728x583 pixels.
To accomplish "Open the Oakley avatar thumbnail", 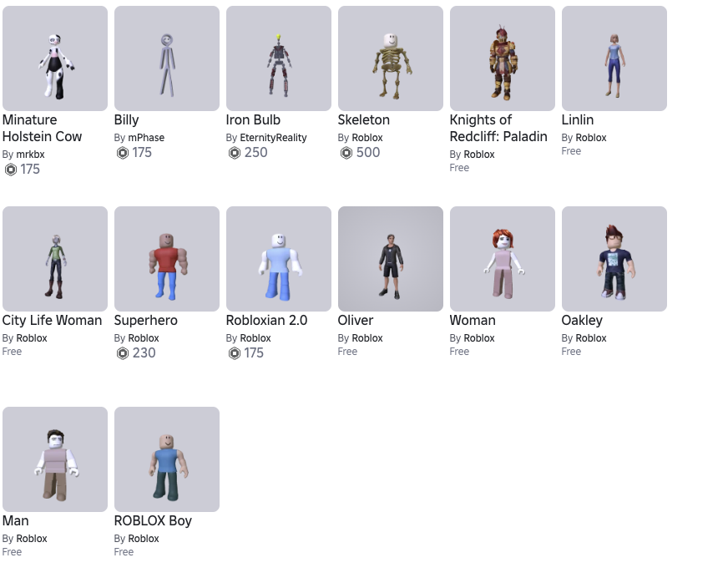I will pos(614,259).
